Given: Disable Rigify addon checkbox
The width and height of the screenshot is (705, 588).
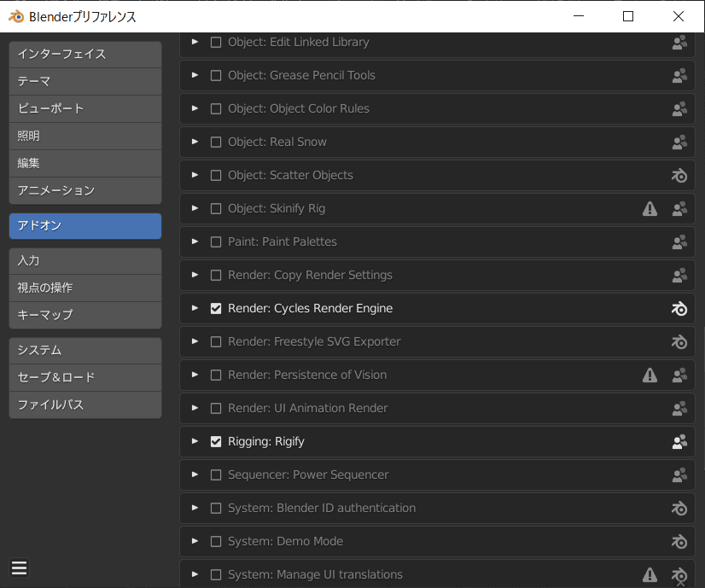Looking at the screenshot, I should point(216,441).
